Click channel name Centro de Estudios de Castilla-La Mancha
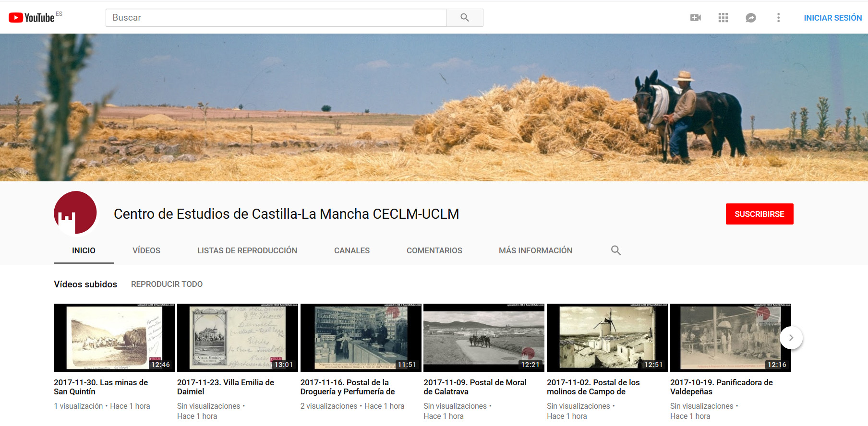868x426 pixels. click(x=286, y=214)
